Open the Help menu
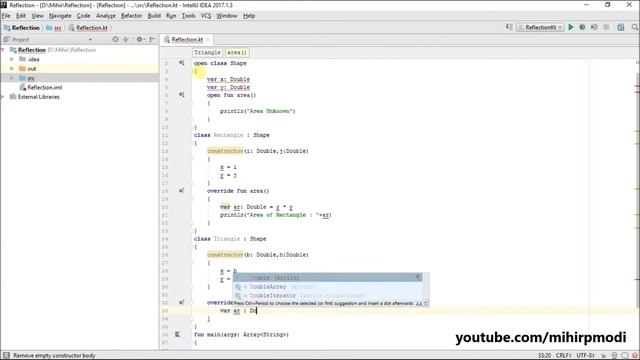Image resolution: width=640 pixels, height=360 pixels. click(x=249, y=16)
